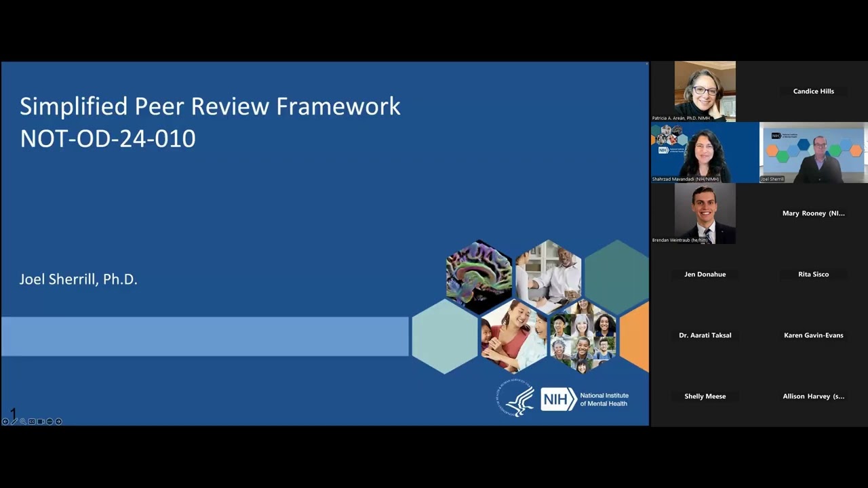This screenshot has width=868, height=488.
Task: Click the previous slide arrow
Action: pyautogui.click(x=5, y=421)
